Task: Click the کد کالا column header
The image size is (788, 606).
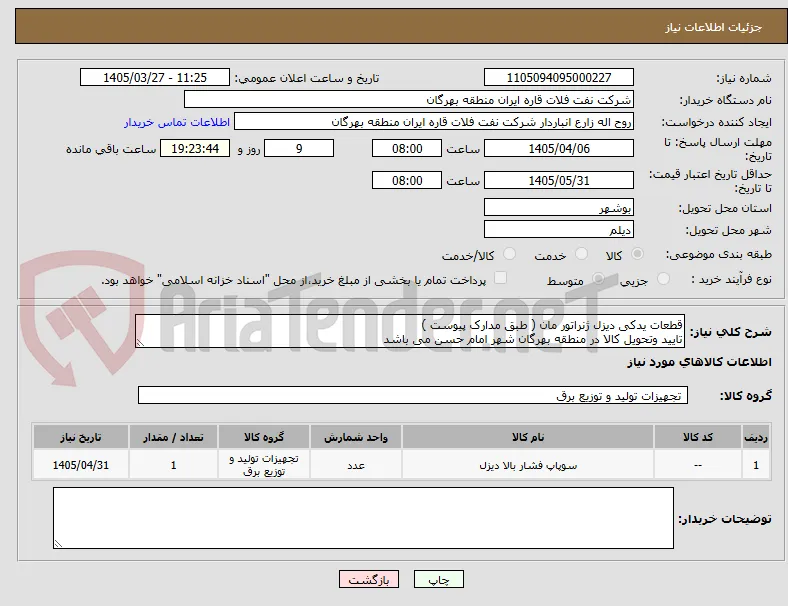Action: 698,437
